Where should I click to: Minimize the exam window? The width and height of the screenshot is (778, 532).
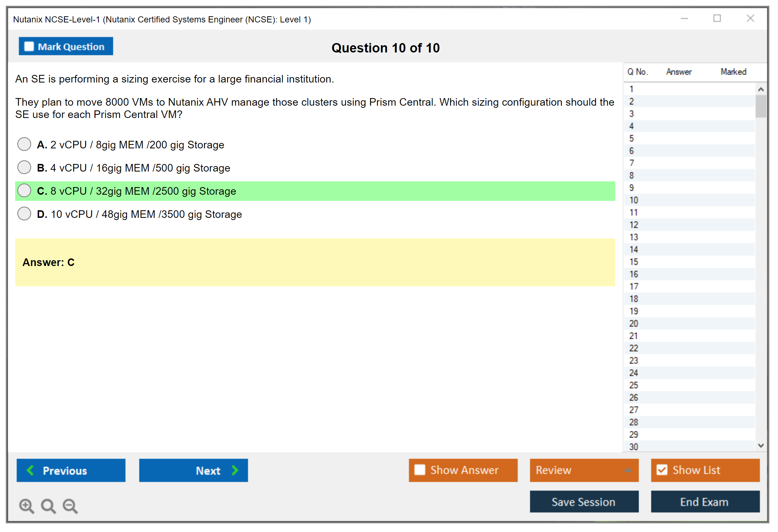point(684,18)
